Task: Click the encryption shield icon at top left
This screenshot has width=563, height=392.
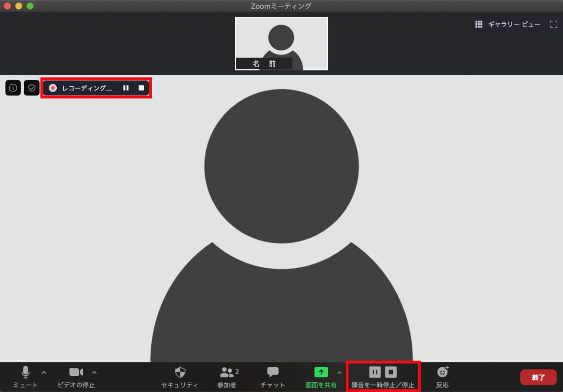Action: tap(32, 88)
